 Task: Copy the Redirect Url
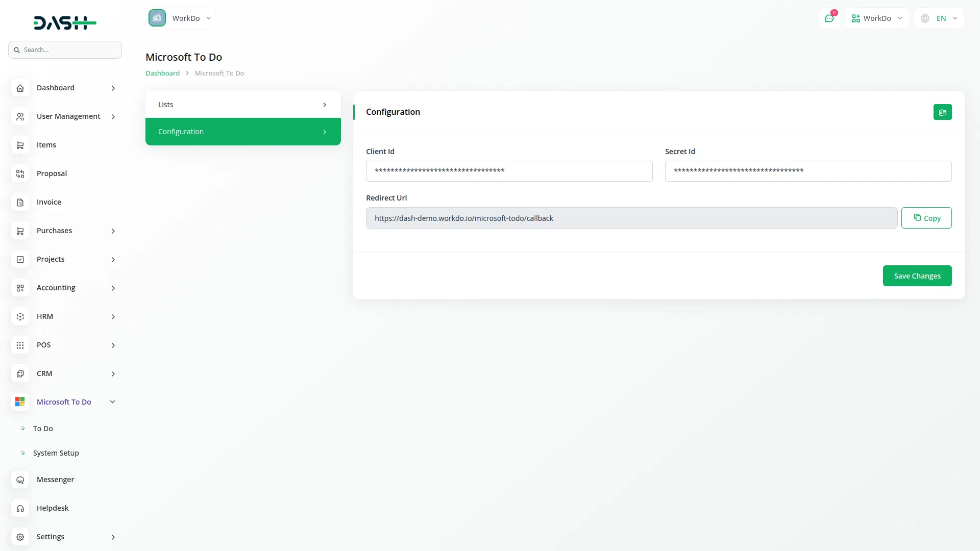(926, 218)
